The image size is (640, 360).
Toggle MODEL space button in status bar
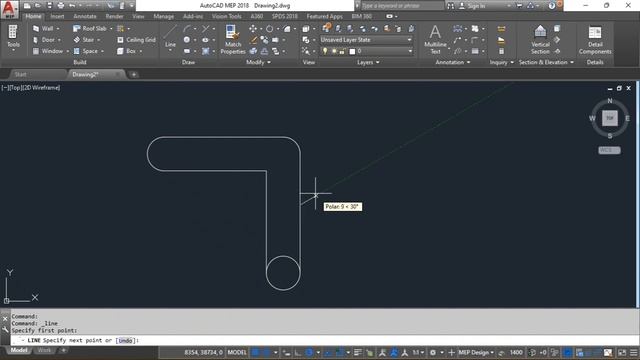237,353
